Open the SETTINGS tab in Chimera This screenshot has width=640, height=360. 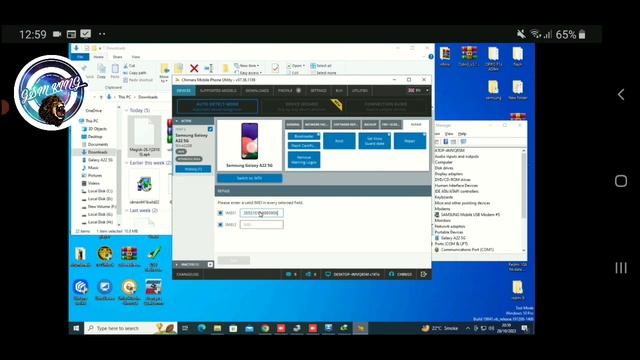click(x=318, y=91)
